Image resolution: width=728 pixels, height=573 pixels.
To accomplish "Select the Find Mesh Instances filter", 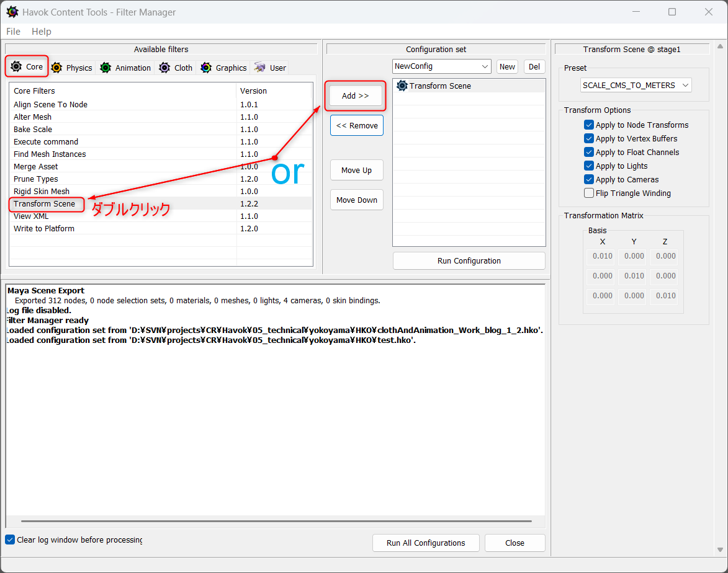I will tap(161, 154).
